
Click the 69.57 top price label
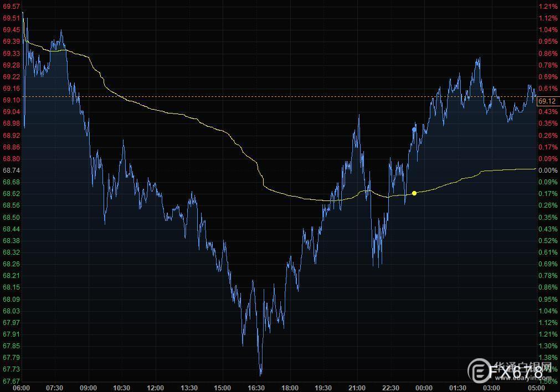coord(11,6)
